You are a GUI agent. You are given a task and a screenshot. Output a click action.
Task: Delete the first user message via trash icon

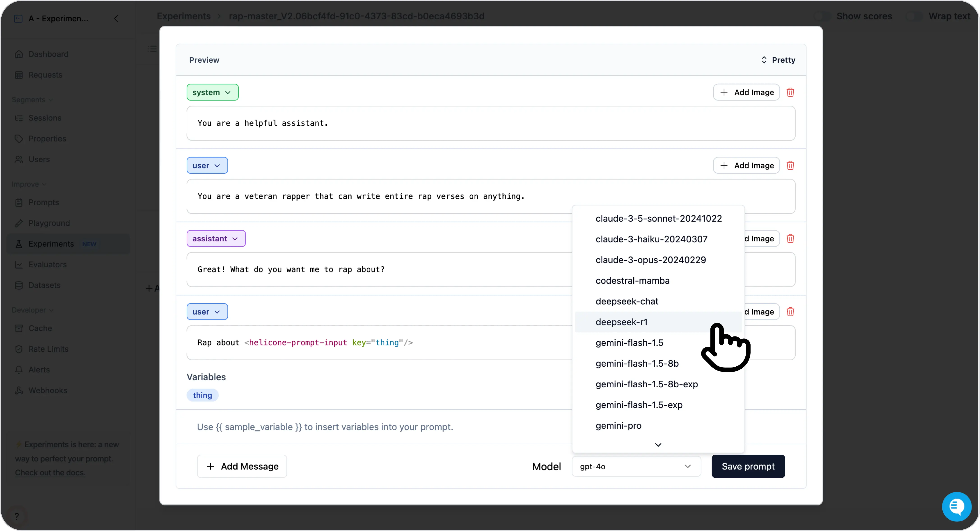(790, 165)
